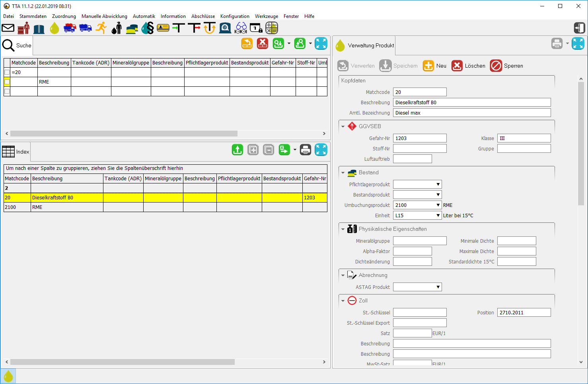Toggle the checkbox in the =20 search row

click(7, 72)
